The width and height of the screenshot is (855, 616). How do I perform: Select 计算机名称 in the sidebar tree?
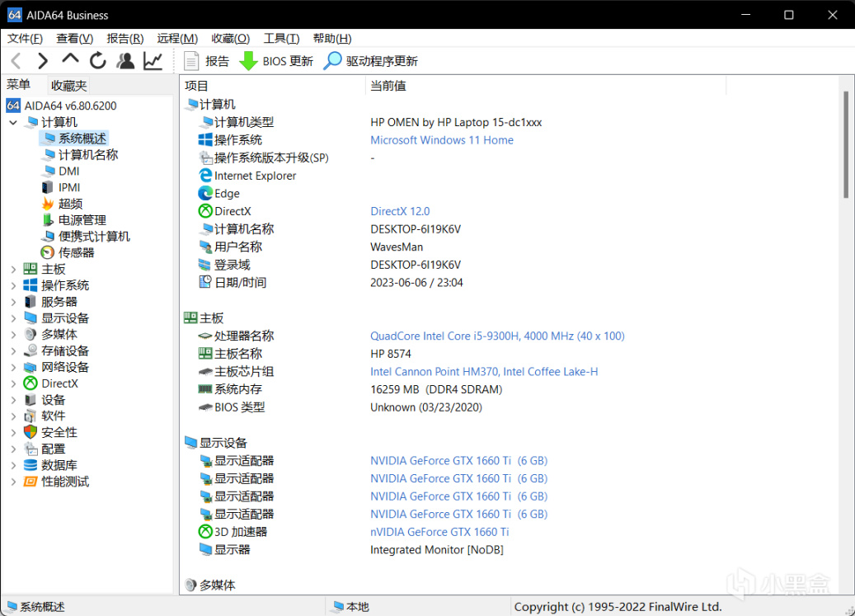coord(81,155)
